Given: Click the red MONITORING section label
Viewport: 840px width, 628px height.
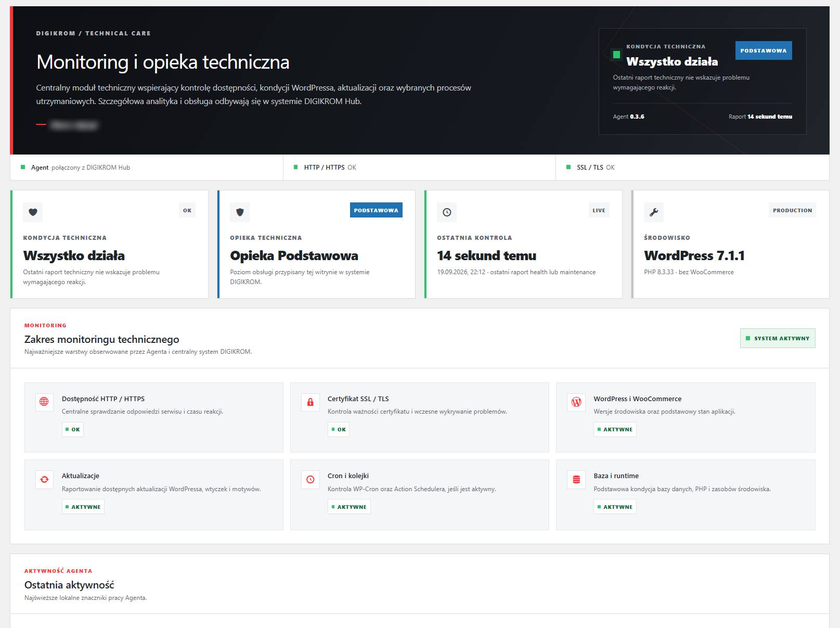Looking at the screenshot, I should 45,325.
